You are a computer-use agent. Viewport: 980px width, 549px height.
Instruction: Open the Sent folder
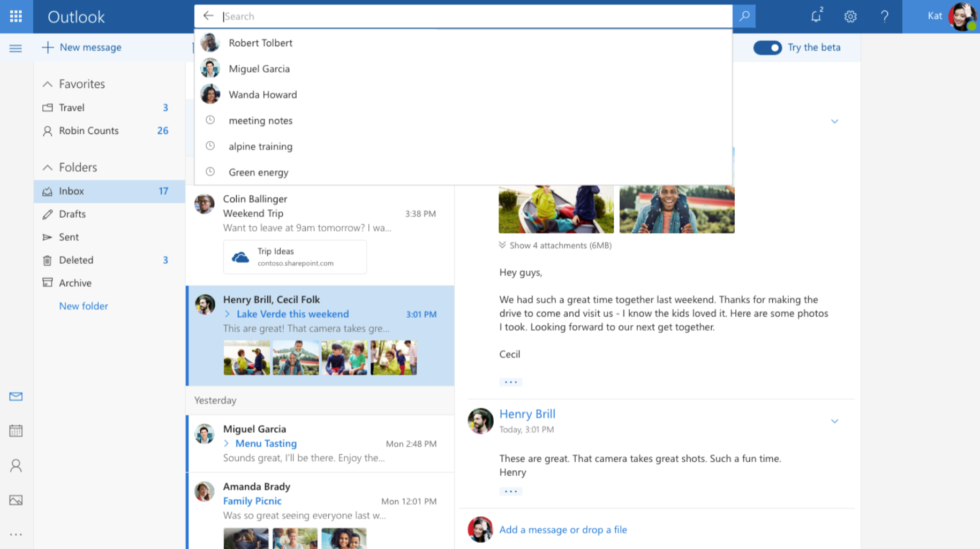68,237
